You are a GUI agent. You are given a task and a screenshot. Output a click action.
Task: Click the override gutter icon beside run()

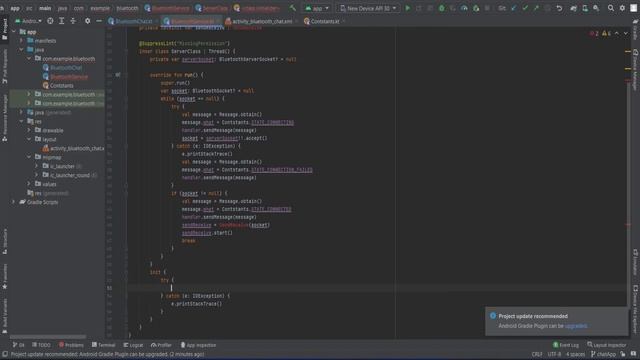[118, 75]
